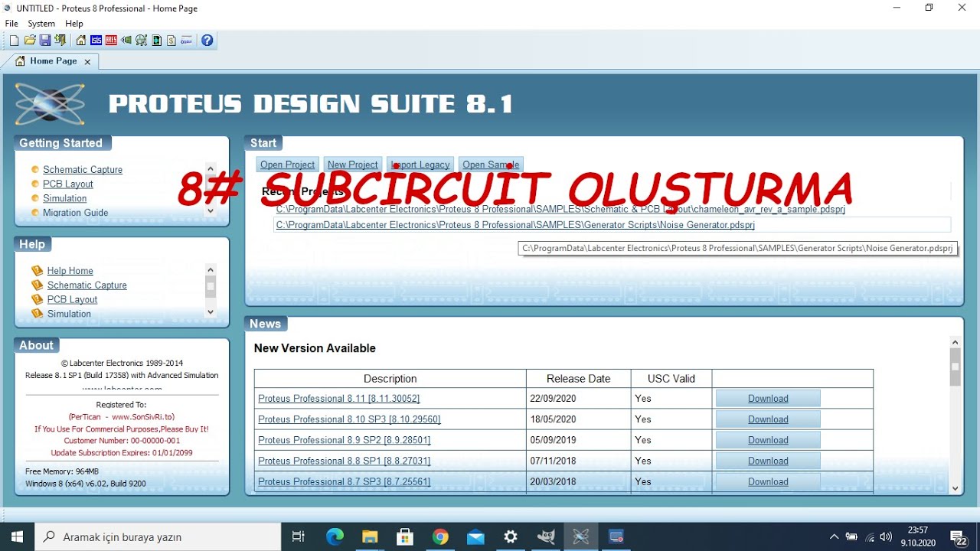Viewport: 980px width, 551px height.
Task: Click the Open Project folder icon in toolbar
Action: click(x=30, y=41)
